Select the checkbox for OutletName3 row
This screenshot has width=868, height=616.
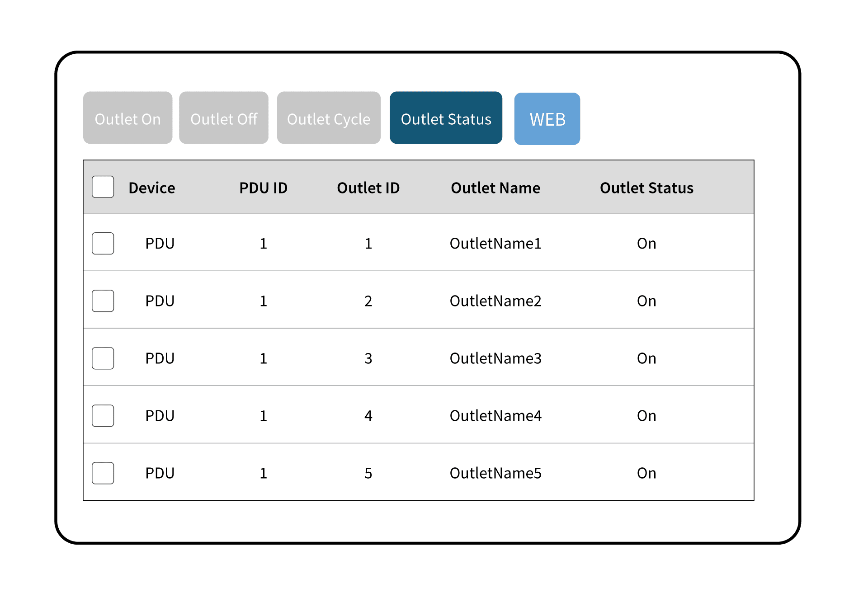pyautogui.click(x=103, y=358)
